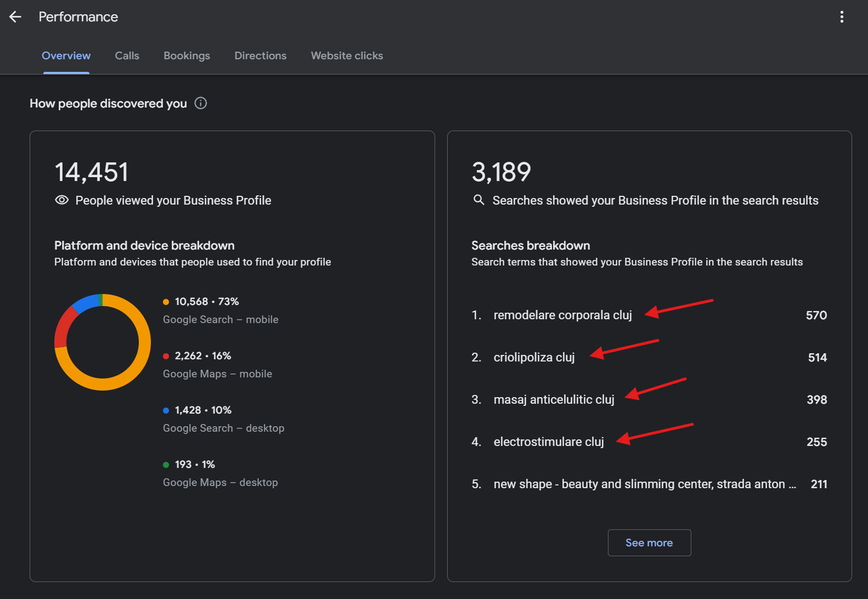This screenshot has width=868, height=599.
Task: Click the '193 • 1%' value
Action: pos(195,465)
